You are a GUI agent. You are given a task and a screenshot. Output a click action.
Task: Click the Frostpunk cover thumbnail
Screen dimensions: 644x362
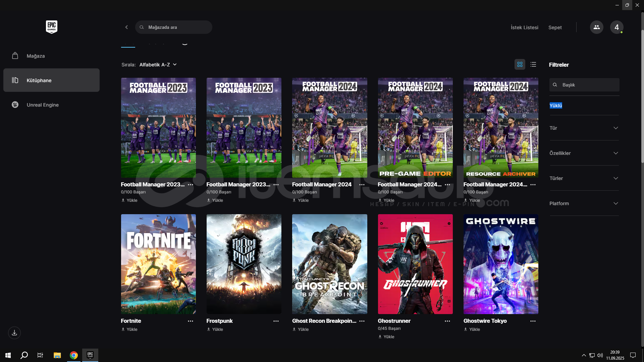coord(244,264)
